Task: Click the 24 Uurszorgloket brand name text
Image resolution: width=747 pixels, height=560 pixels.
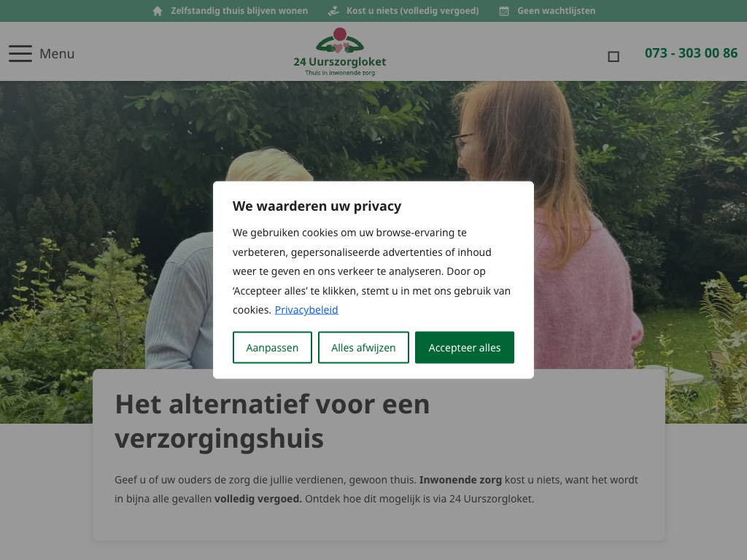Action: pos(340,62)
